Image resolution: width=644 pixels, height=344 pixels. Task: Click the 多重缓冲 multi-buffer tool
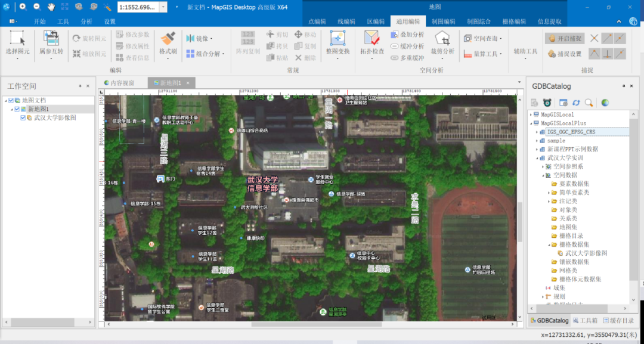point(407,58)
